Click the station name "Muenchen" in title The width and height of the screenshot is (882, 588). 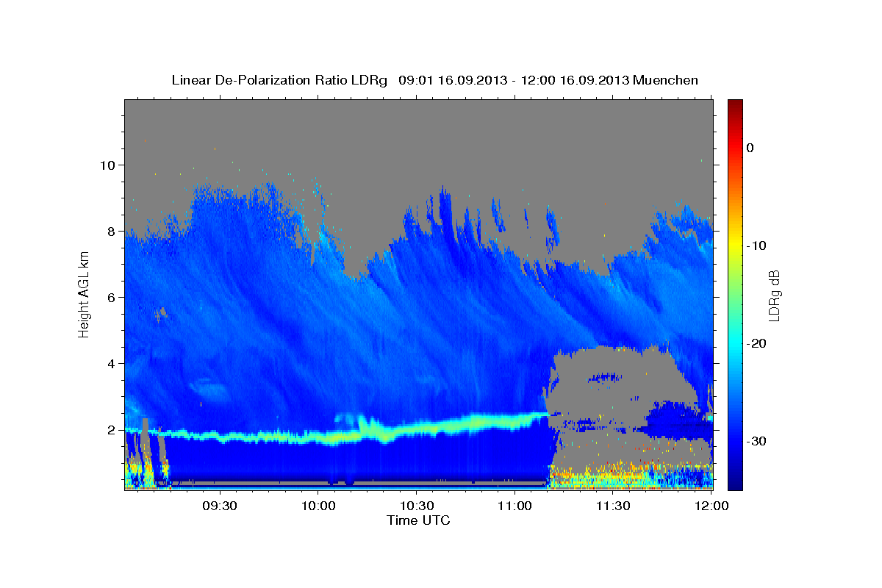pyautogui.click(x=666, y=80)
